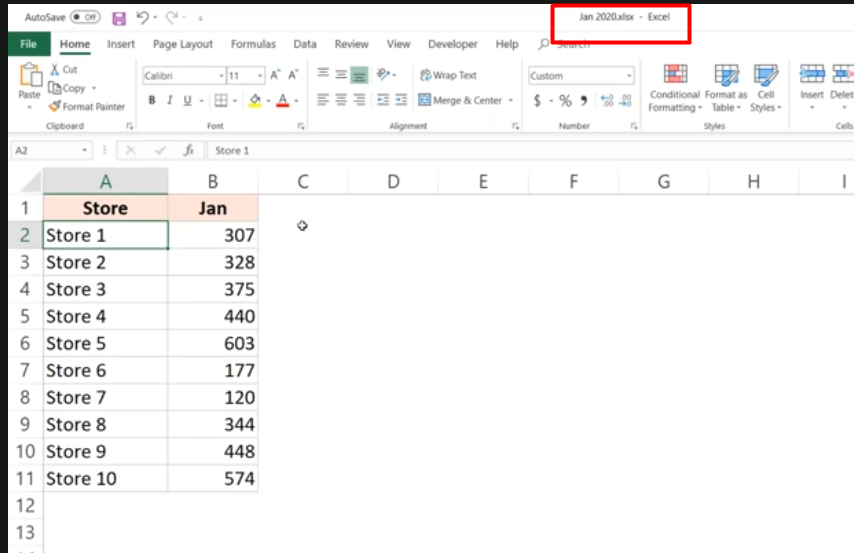
Task: Select column B header
Action: pyautogui.click(x=213, y=181)
